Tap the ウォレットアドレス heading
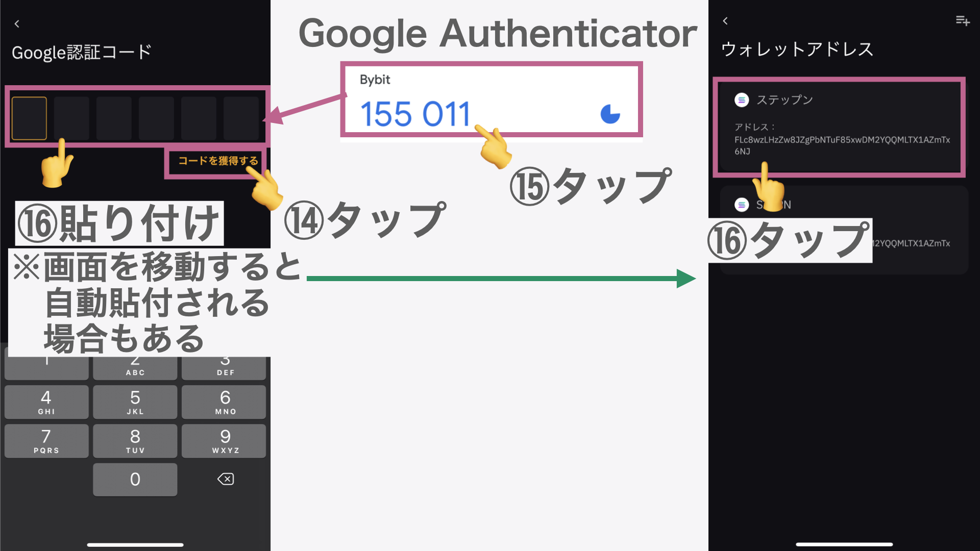This screenshot has width=980, height=551. (797, 49)
